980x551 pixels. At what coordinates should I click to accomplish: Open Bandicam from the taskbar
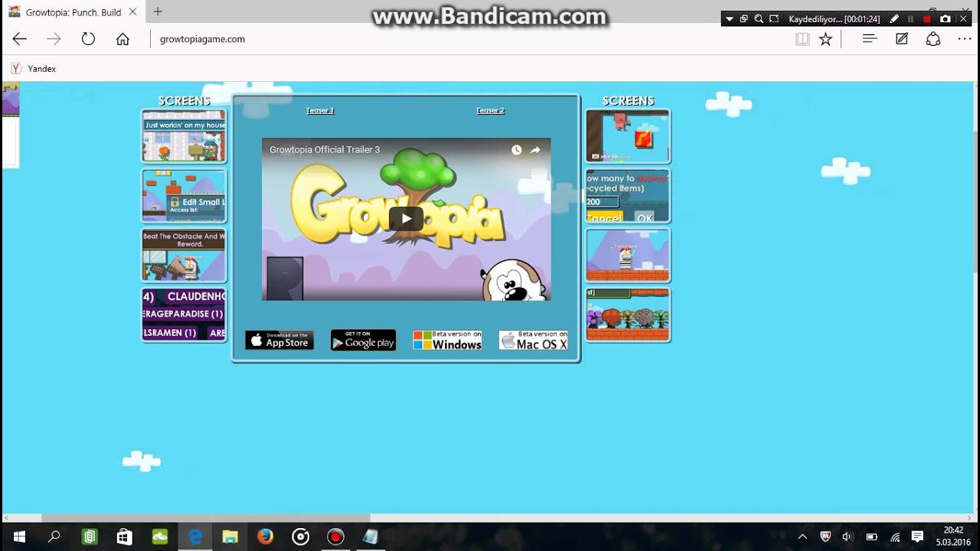click(335, 536)
